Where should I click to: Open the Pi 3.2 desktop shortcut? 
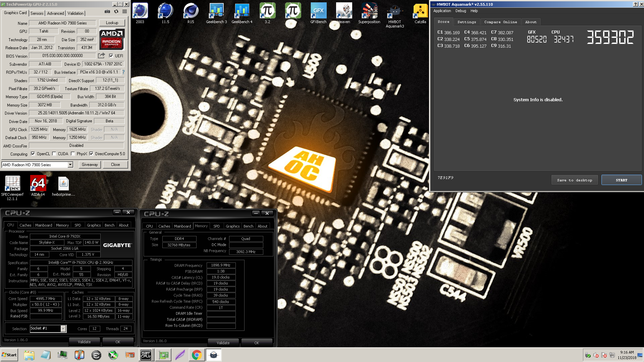[x=267, y=13]
